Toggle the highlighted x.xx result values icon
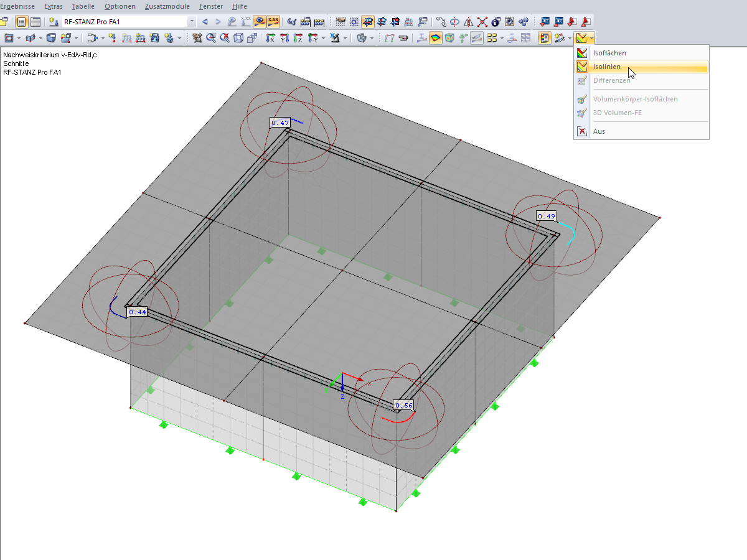Image resolution: width=747 pixels, height=560 pixels. coord(273,22)
